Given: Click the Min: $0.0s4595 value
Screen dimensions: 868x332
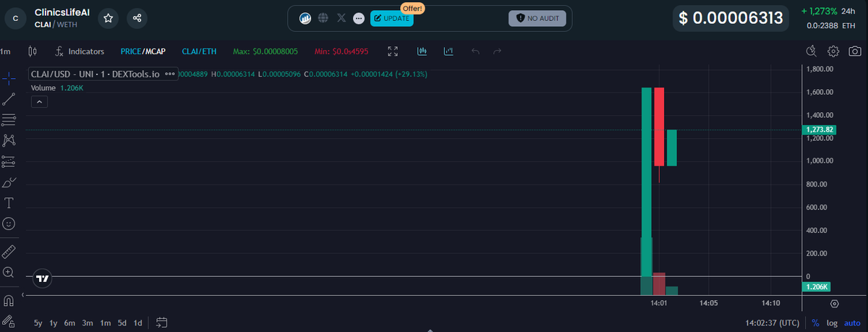Looking at the screenshot, I should pyautogui.click(x=341, y=51).
